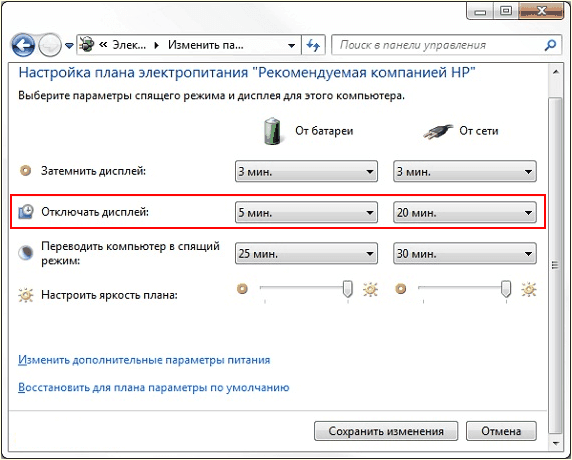Open battery sleep 25 мин. dropdown
The width and height of the screenshot is (572, 460).
(x=306, y=253)
